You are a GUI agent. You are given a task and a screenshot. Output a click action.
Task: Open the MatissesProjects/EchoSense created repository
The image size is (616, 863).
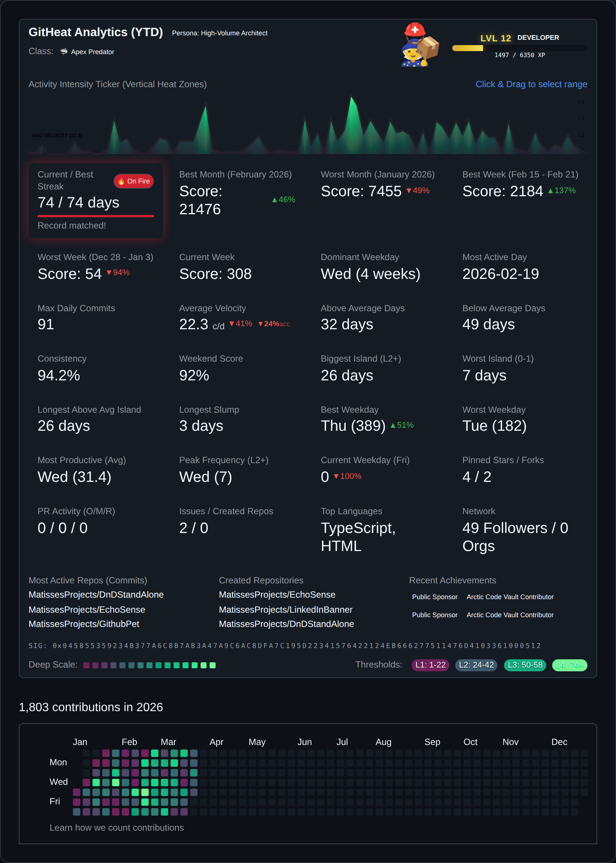(277, 595)
